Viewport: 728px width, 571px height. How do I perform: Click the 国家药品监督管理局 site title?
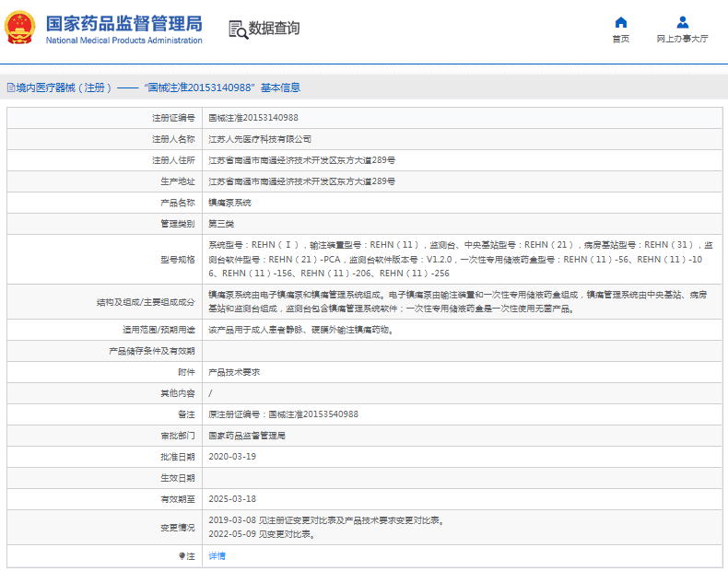(123, 23)
